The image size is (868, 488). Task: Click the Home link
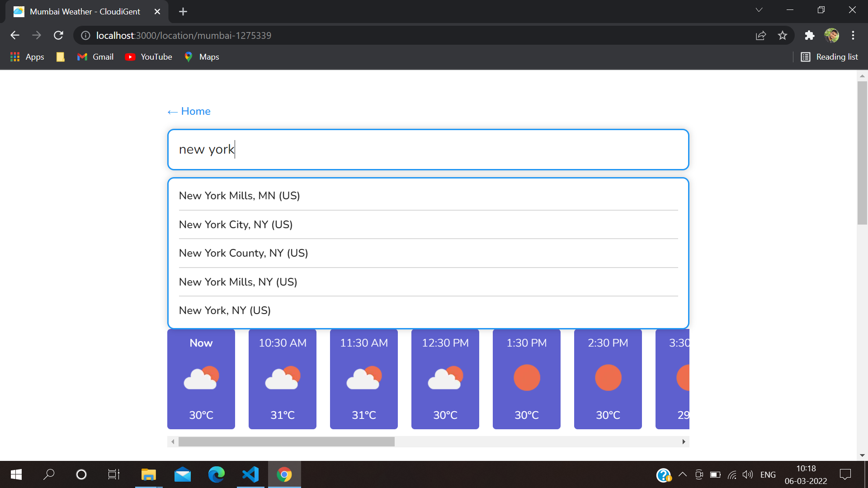click(189, 111)
